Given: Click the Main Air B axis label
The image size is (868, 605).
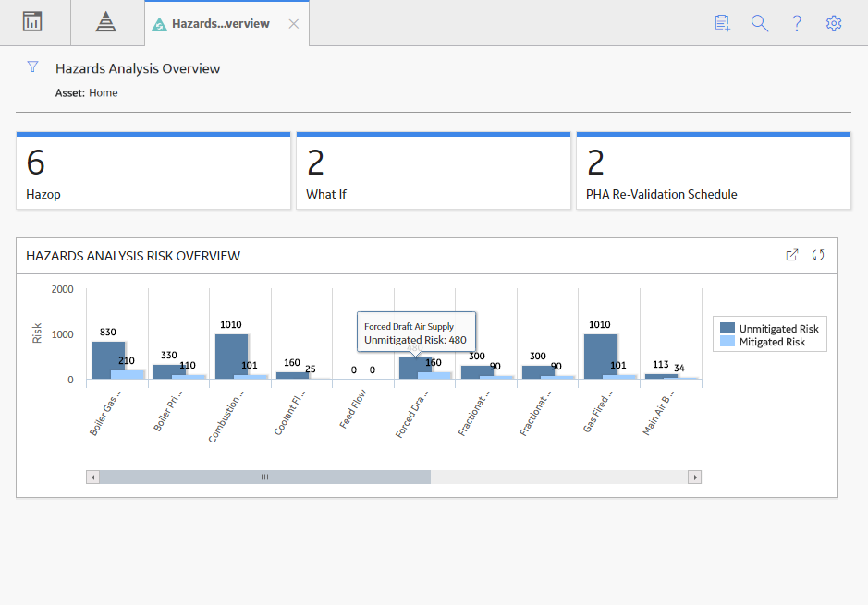Looking at the screenshot, I should tap(657, 413).
